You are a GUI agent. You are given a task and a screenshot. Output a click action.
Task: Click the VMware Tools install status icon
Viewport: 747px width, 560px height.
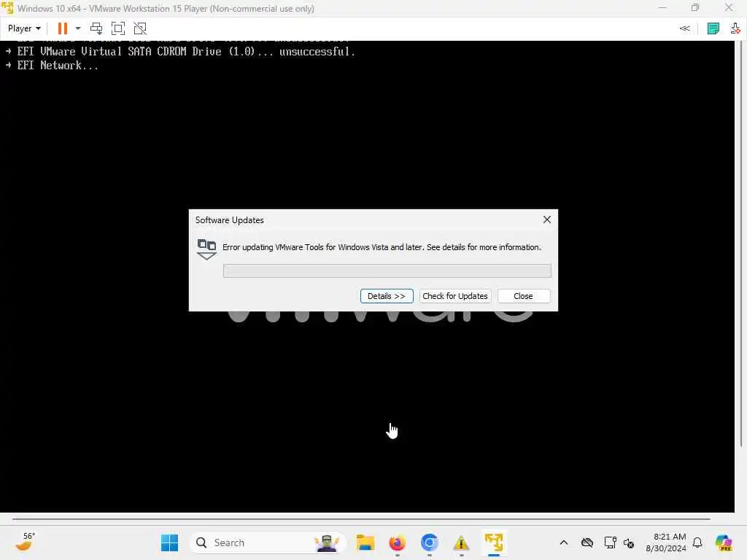point(735,28)
